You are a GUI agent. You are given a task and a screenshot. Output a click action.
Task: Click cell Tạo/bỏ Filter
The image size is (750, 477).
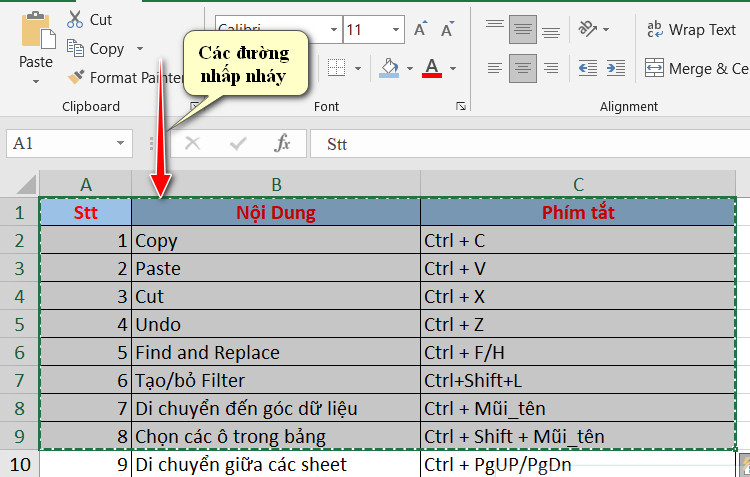pyautogui.click(x=276, y=380)
